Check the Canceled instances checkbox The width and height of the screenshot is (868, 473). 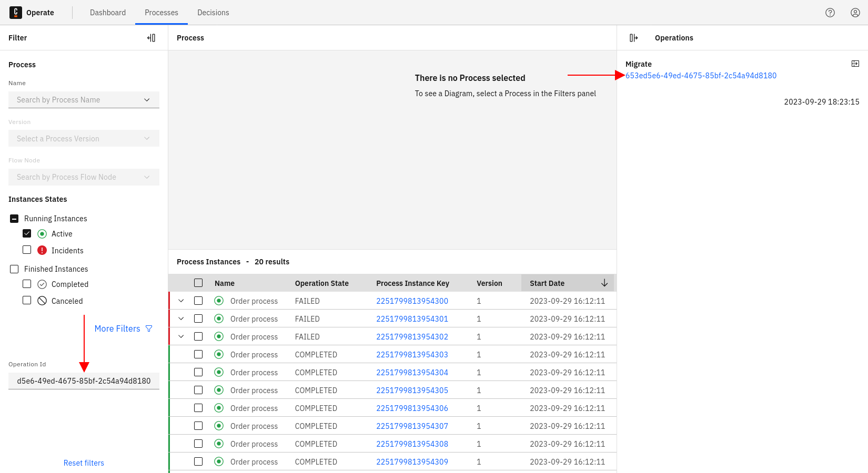pos(27,301)
